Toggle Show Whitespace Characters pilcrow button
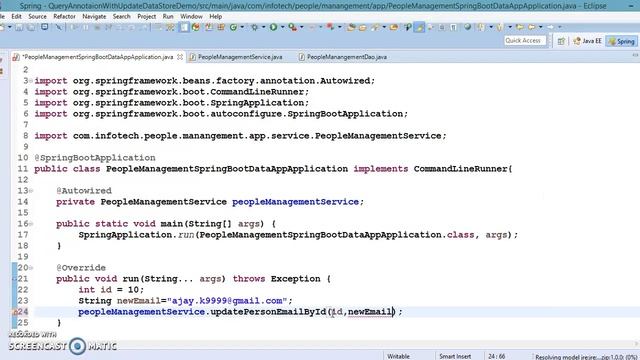640x360 pixels. (453, 27)
